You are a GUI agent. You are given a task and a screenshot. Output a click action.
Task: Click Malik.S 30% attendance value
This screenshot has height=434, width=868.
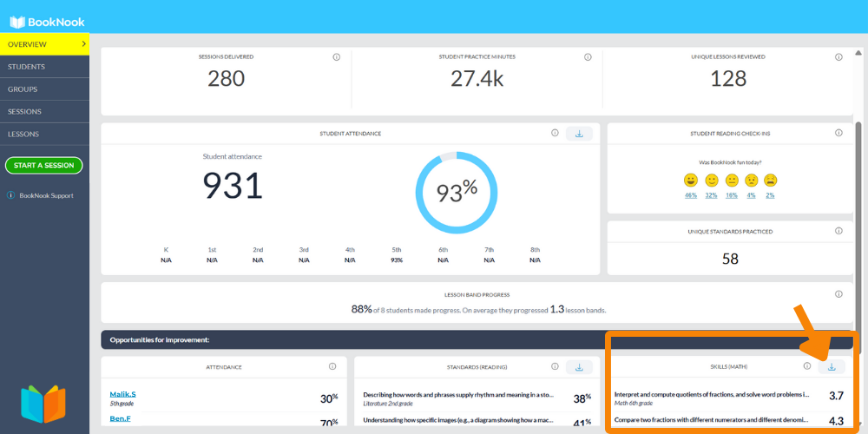(x=329, y=398)
